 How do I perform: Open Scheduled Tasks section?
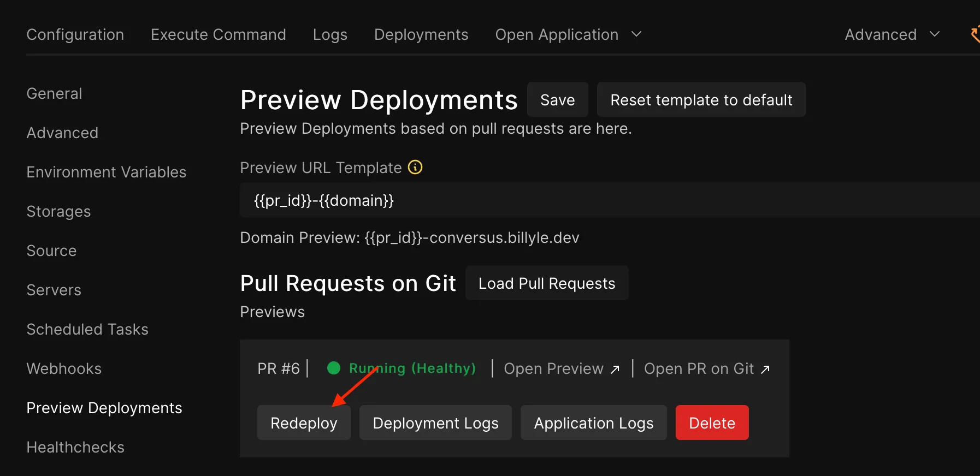click(x=87, y=329)
